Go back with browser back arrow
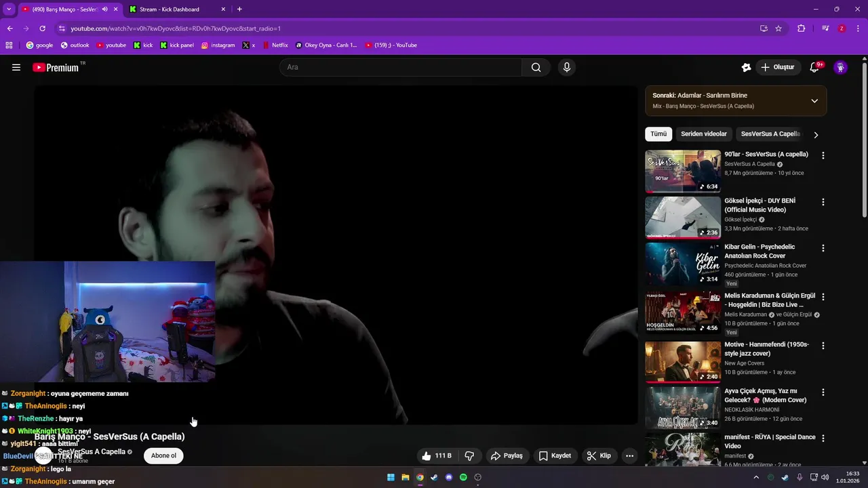 click(9, 28)
